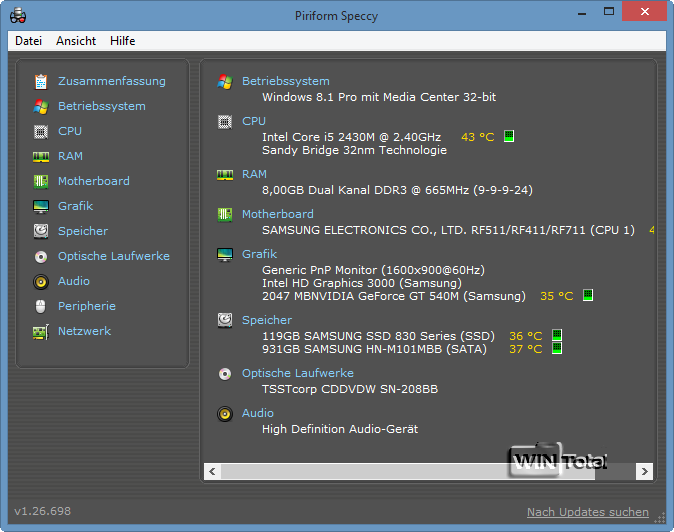
Task: Click the Windows flag icon beside Betriebssystem heading
Action: pyautogui.click(x=225, y=81)
